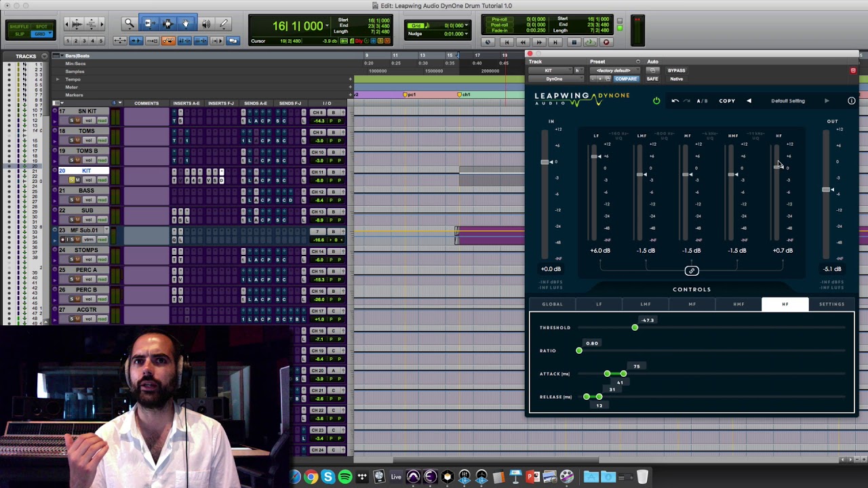Image resolution: width=868 pixels, height=488 pixels.
Task: Expand the Tempo ruler
Action: 58,79
